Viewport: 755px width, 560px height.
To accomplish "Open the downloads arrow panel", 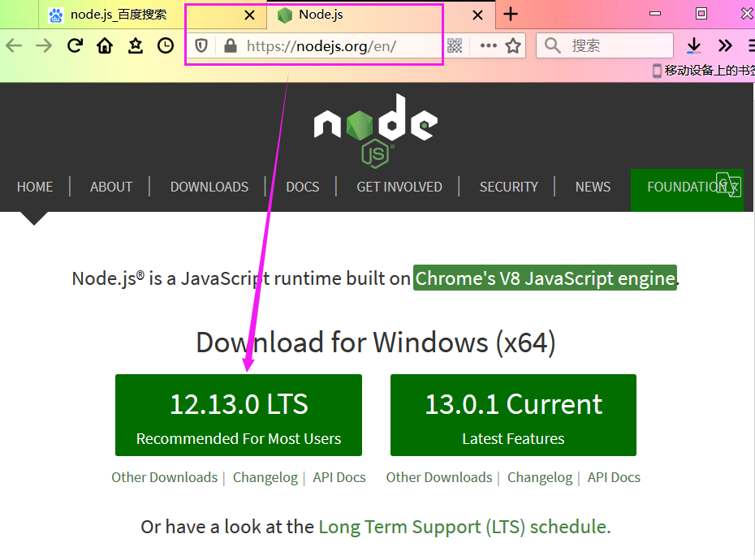I will (694, 45).
